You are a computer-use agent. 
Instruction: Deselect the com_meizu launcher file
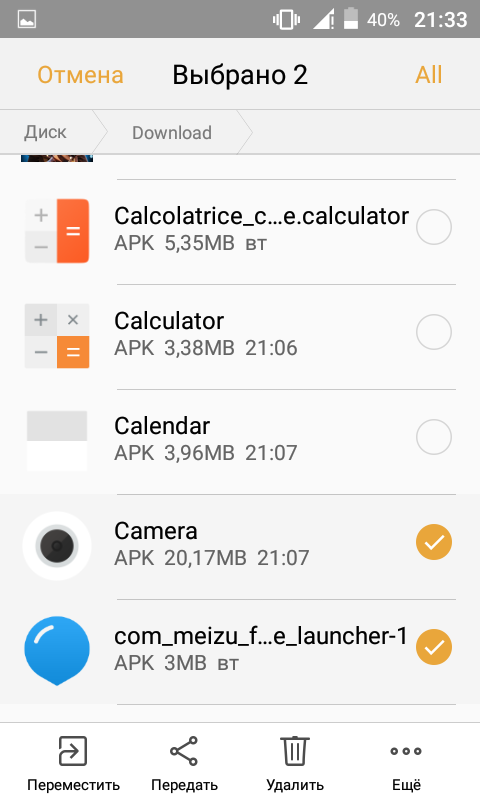coord(434,647)
